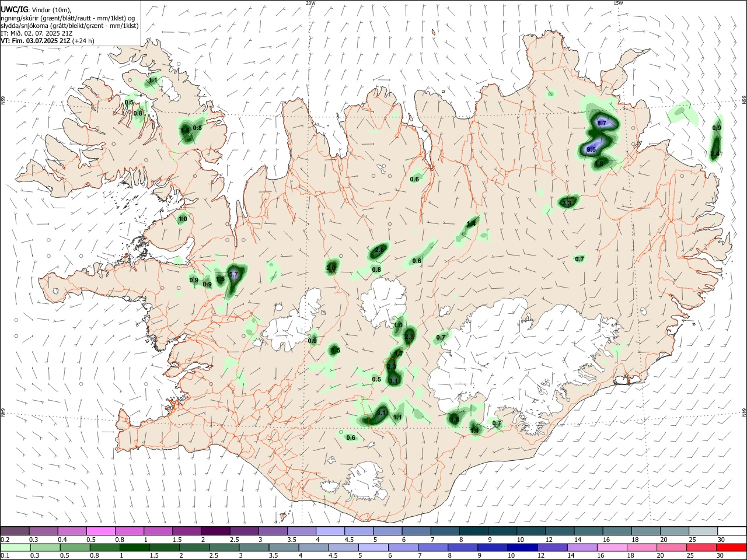
Task: Select the 16 light pink rain scale swatch
Action: [611, 547]
